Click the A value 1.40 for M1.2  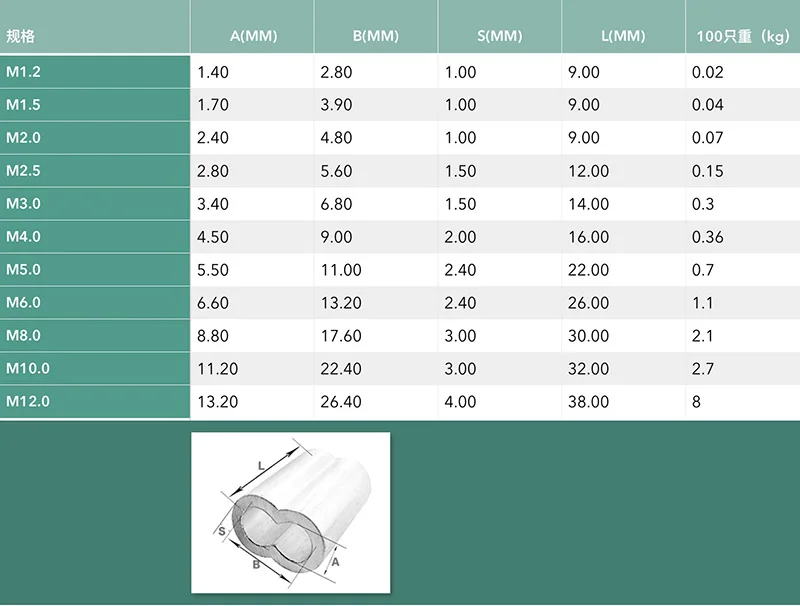213,72
